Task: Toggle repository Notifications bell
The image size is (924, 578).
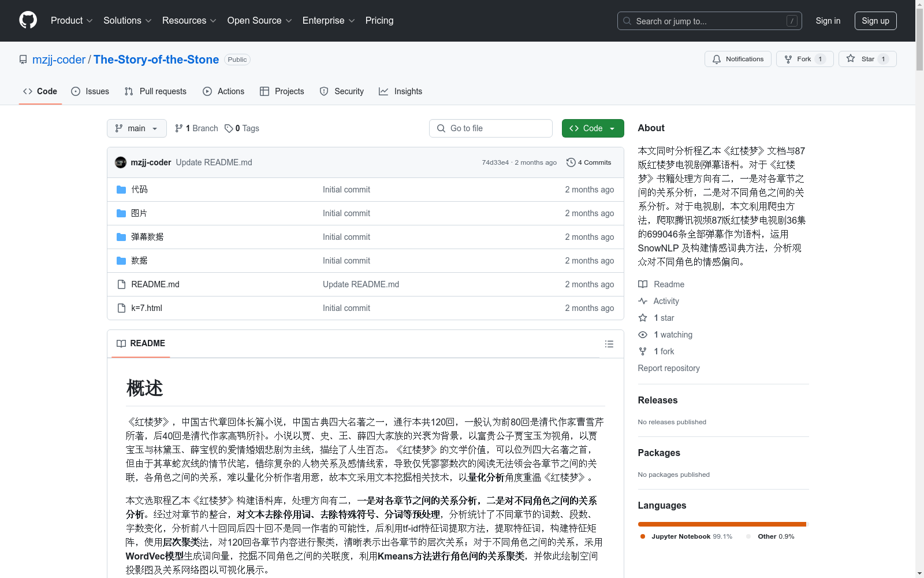Action: tap(737, 59)
